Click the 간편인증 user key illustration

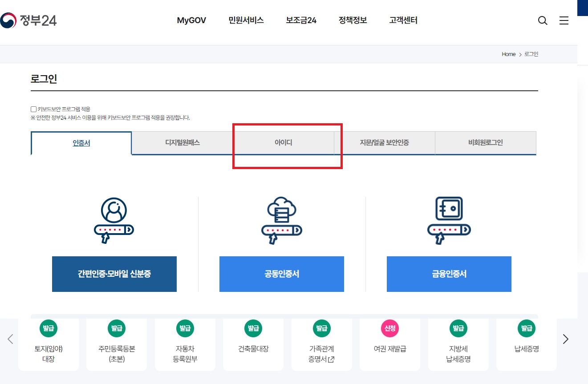coord(114,221)
